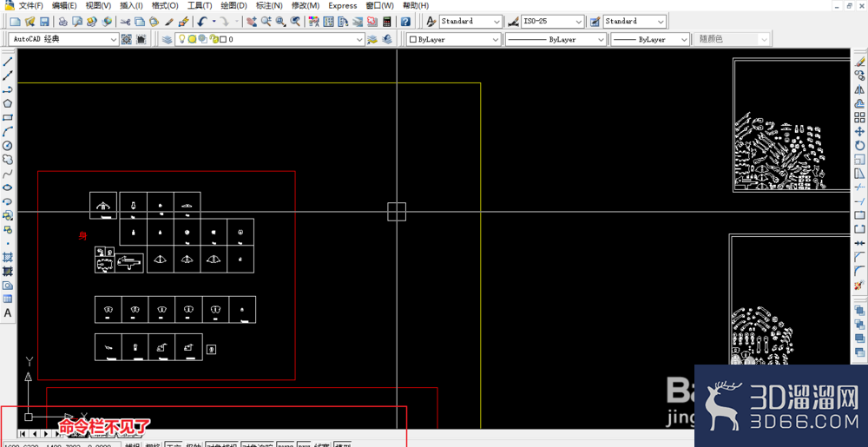
Task: Select the Trim tool
Action: point(859,187)
